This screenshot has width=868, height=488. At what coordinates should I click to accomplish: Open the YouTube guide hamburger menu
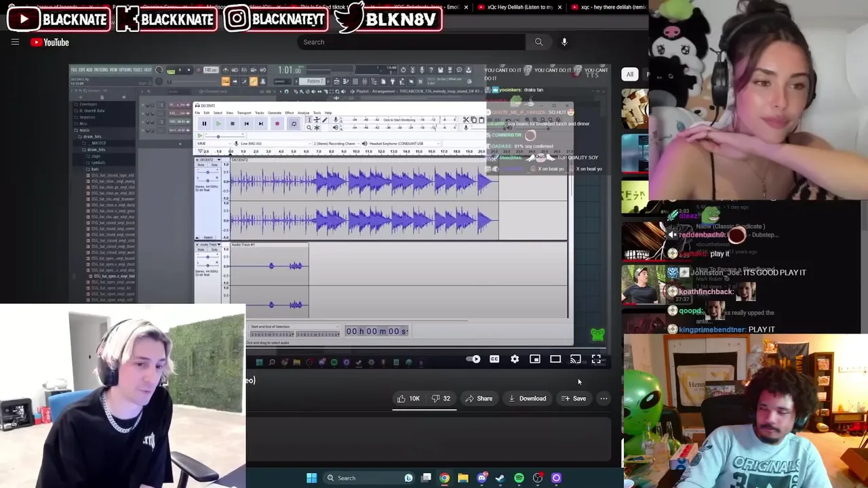pos(15,42)
